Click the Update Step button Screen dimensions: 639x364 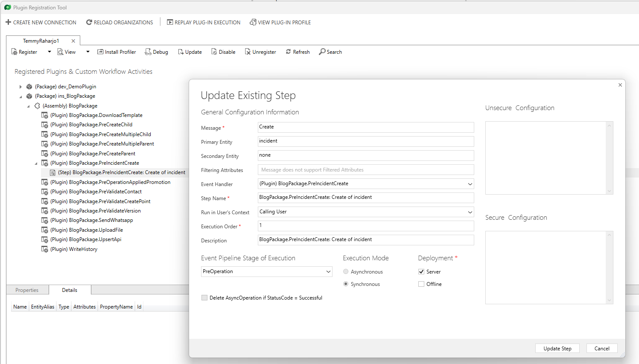click(x=557, y=349)
